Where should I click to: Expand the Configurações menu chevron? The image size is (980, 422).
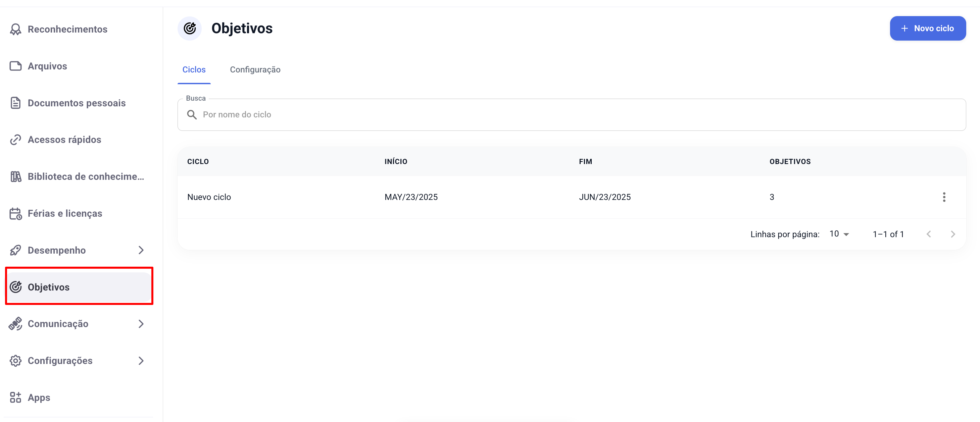(141, 360)
